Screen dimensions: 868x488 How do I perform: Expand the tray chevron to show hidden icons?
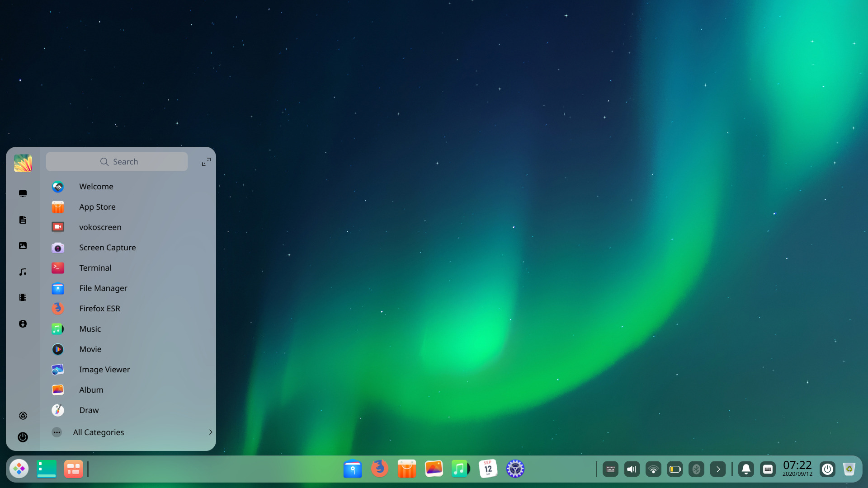point(718,469)
